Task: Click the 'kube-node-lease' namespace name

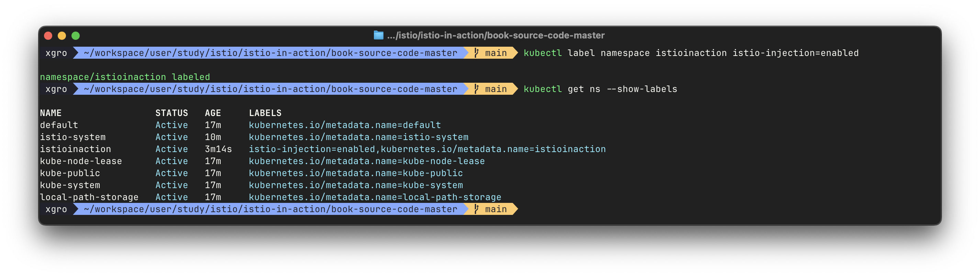Action: tap(81, 161)
